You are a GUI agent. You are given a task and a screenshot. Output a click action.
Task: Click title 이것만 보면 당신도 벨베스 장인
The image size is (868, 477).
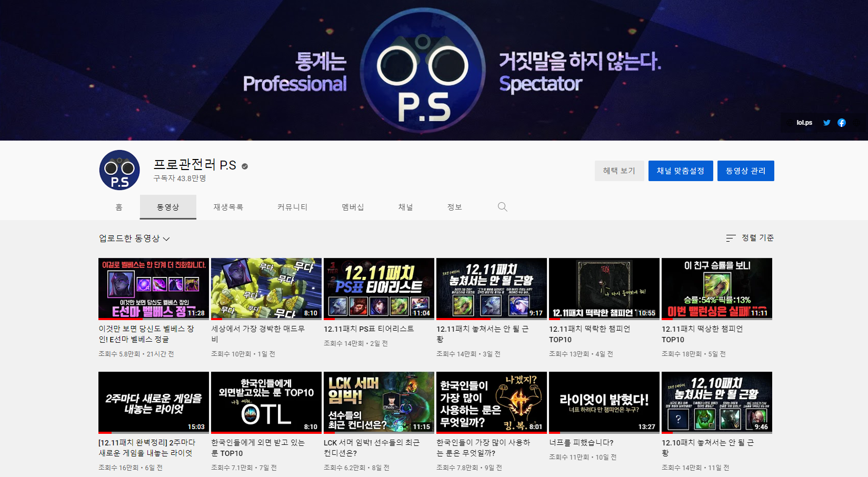click(146, 334)
